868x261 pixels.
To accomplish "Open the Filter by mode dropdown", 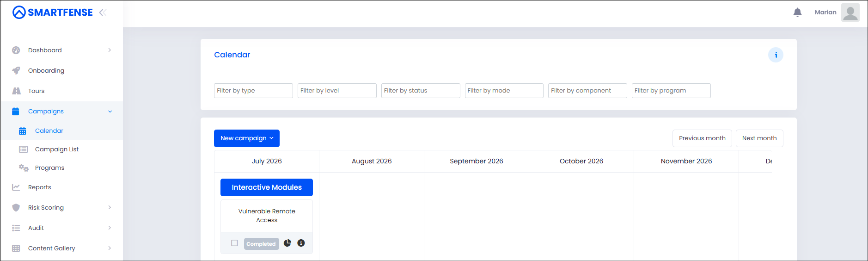I will coord(504,91).
